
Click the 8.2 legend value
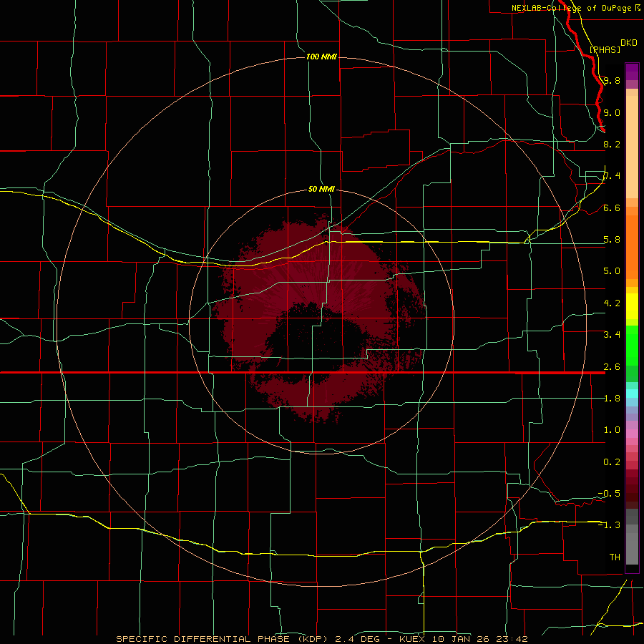[x=612, y=144]
